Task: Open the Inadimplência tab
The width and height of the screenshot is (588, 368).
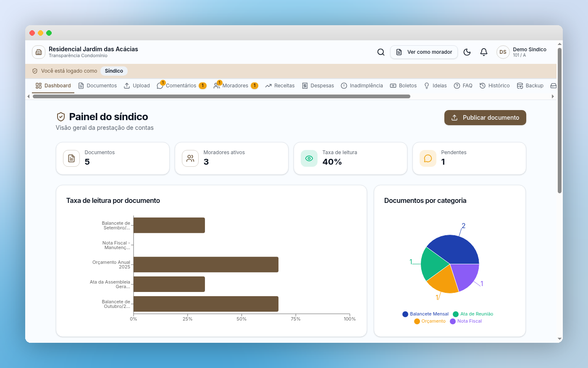Action: tap(362, 86)
